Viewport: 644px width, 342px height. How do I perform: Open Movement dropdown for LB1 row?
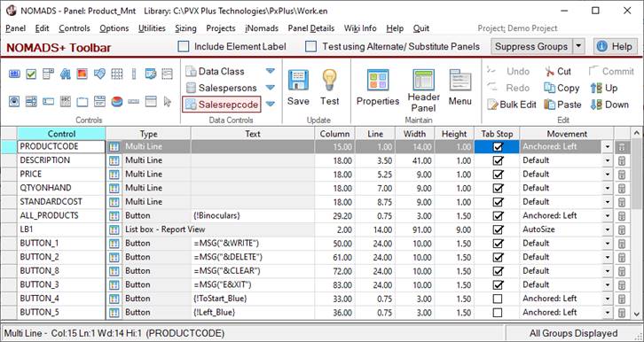608,229
